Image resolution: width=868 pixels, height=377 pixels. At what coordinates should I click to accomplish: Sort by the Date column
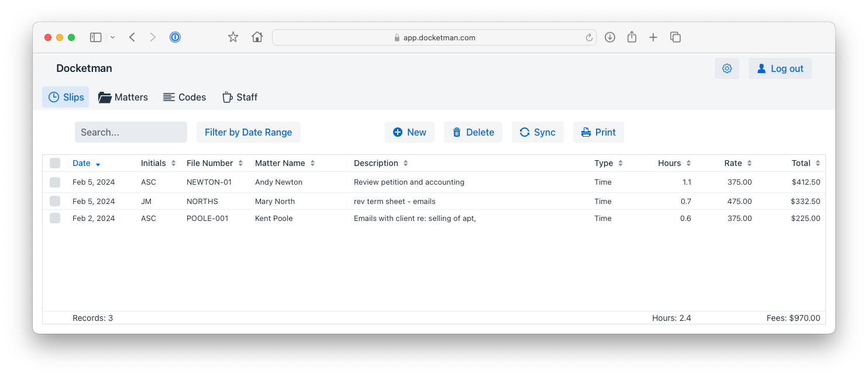(86, 163)
